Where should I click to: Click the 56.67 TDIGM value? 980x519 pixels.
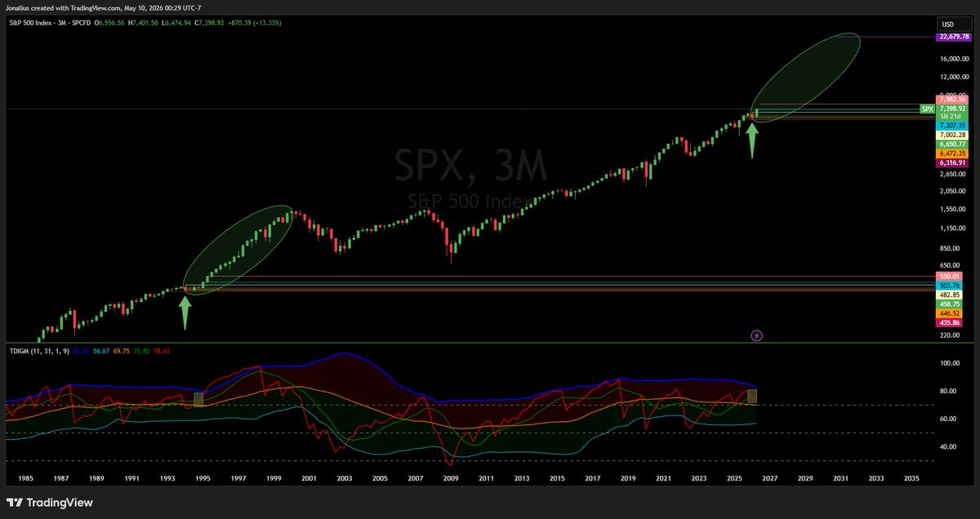click(100, 350)
